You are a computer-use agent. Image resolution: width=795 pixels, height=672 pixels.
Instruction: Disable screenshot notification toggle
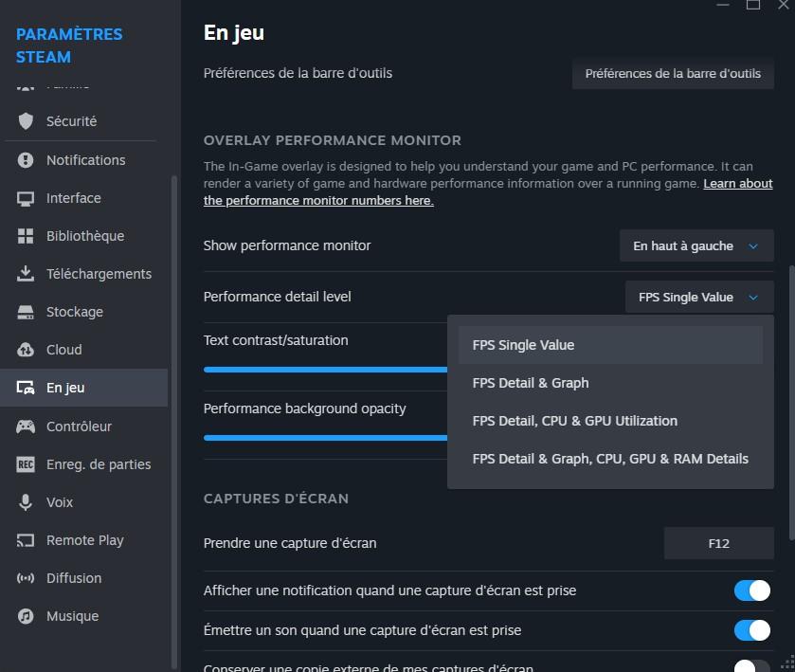[752, 590]
